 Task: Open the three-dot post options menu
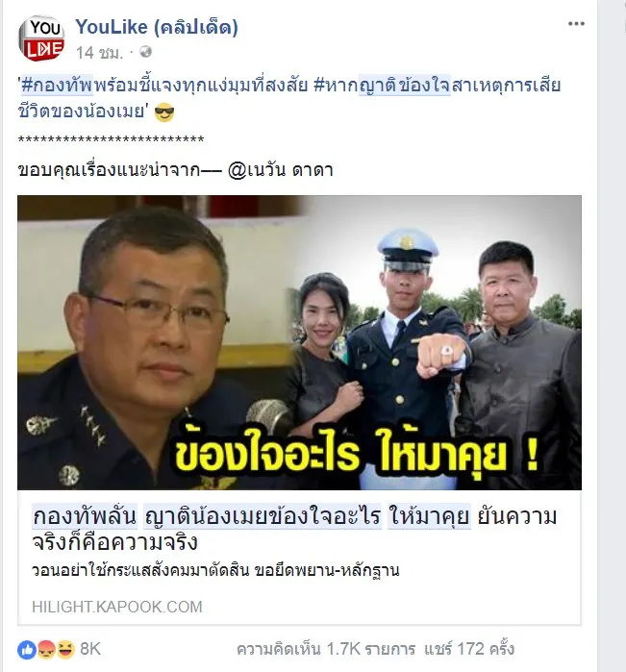[x=576, y=24]
